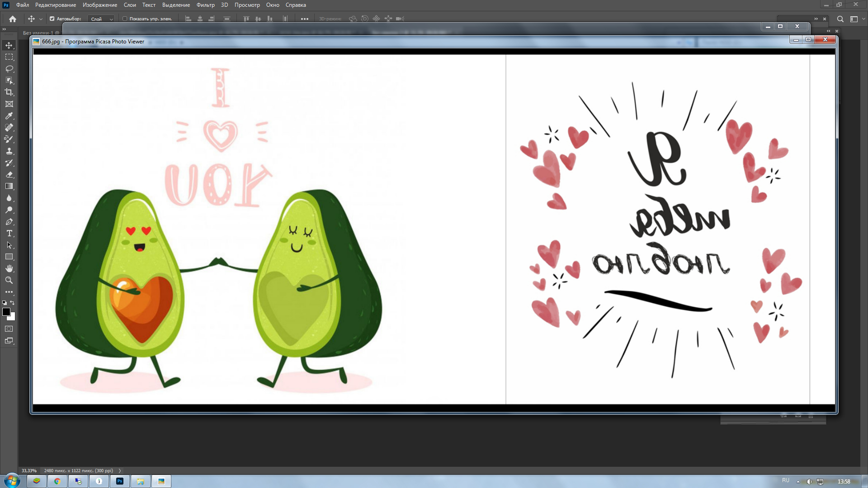Screen dimensions: 868x488
Task: Open Windows Explorer from the taskbar
Action: tap(141, 481)
